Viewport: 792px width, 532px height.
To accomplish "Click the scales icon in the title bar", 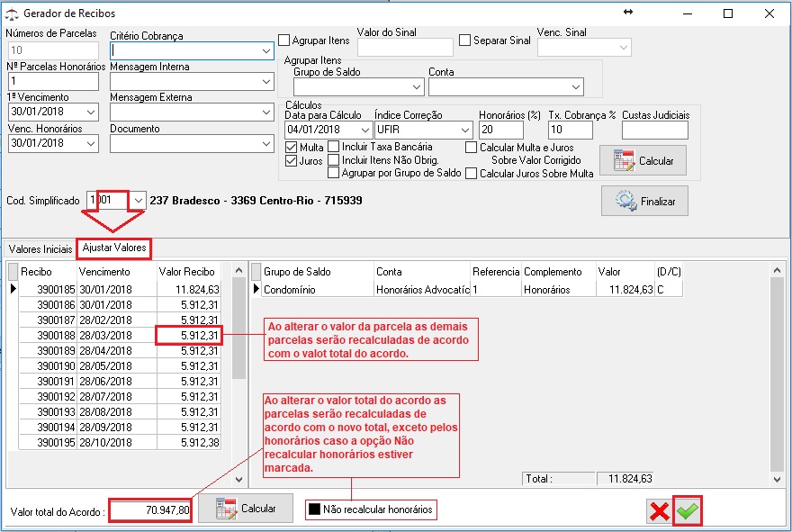I will point(11,14).
